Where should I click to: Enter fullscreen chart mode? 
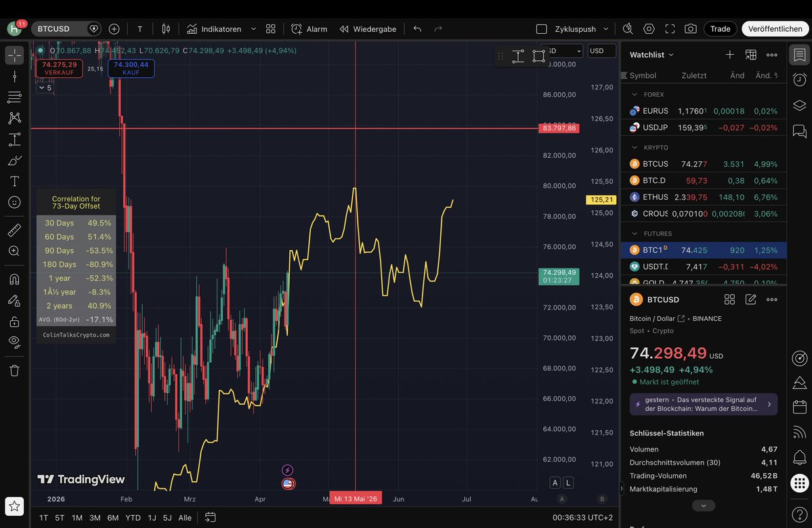pos(670,29)
